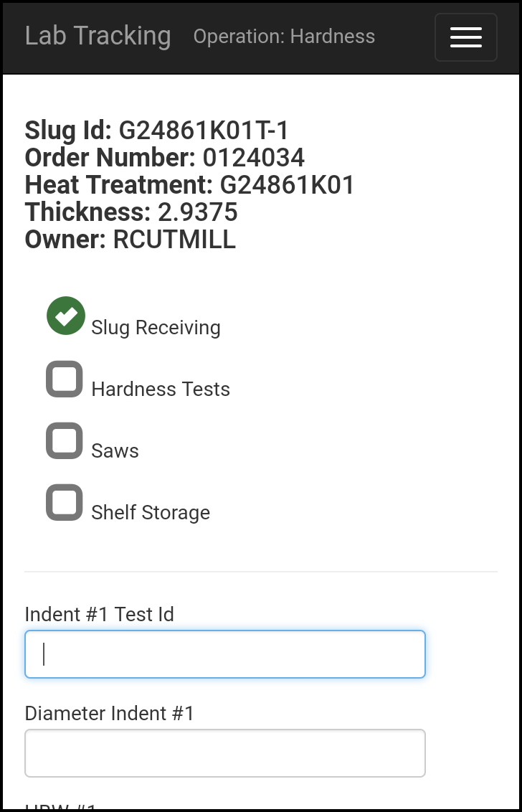Open the hamburger navigation menu
This screenshot has width=522, height=812.
(465, 37)
